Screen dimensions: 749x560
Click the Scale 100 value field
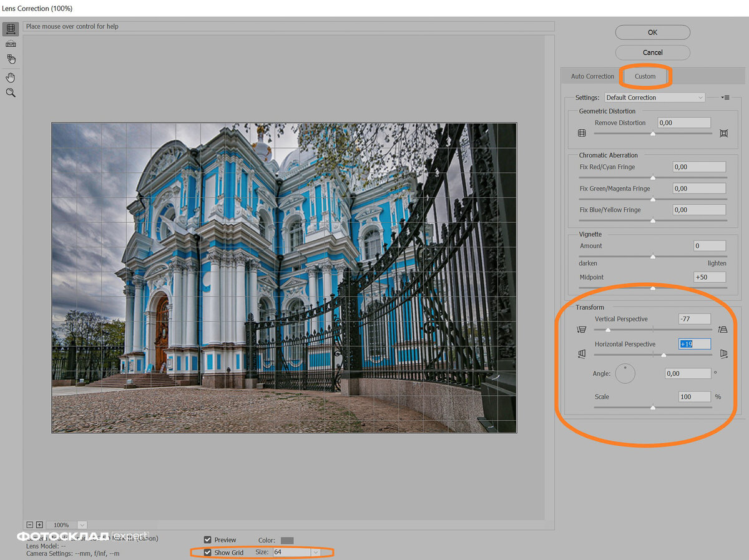695,396
